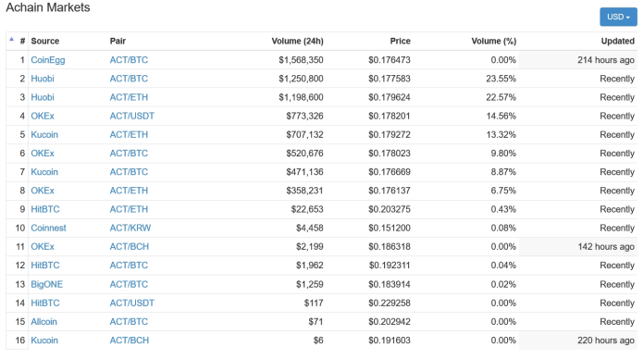Open the USD currency dropdown

[x=618, y=17]
